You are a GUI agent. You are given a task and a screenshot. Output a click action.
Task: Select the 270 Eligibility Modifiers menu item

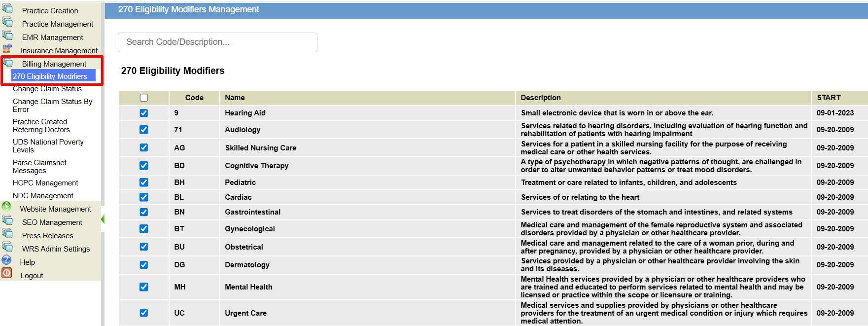(x=50, y=76)
